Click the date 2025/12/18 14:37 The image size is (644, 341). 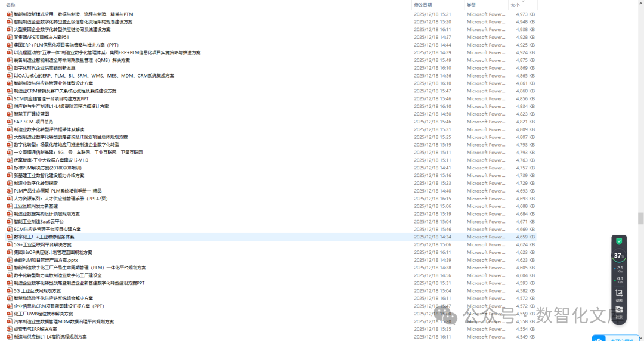coord(432,37)
